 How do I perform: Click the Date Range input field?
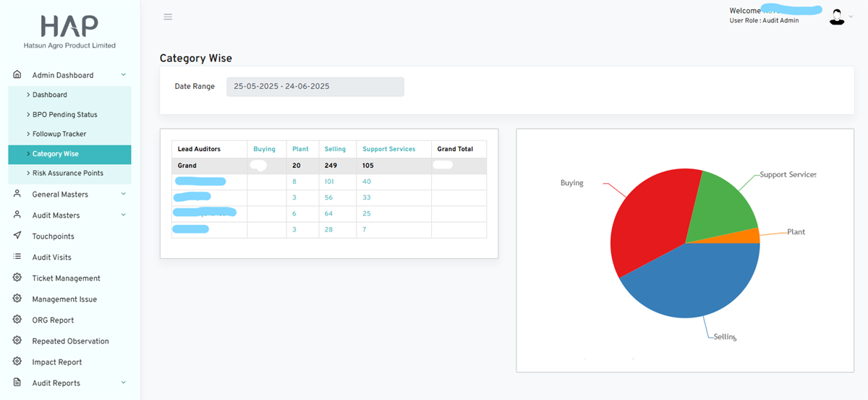[315, 86]
